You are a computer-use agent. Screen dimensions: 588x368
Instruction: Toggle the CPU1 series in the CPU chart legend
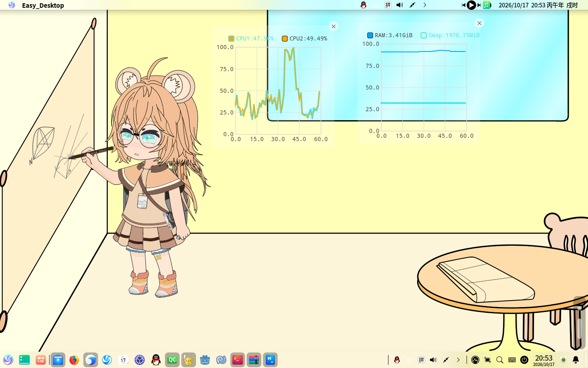pyautogui.click(x=251, y=38)
